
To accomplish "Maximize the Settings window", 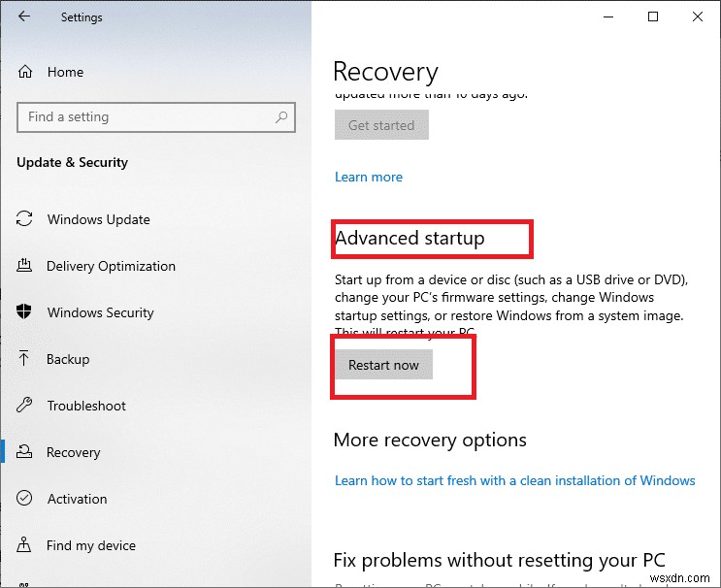I will [x=653, y=16].
